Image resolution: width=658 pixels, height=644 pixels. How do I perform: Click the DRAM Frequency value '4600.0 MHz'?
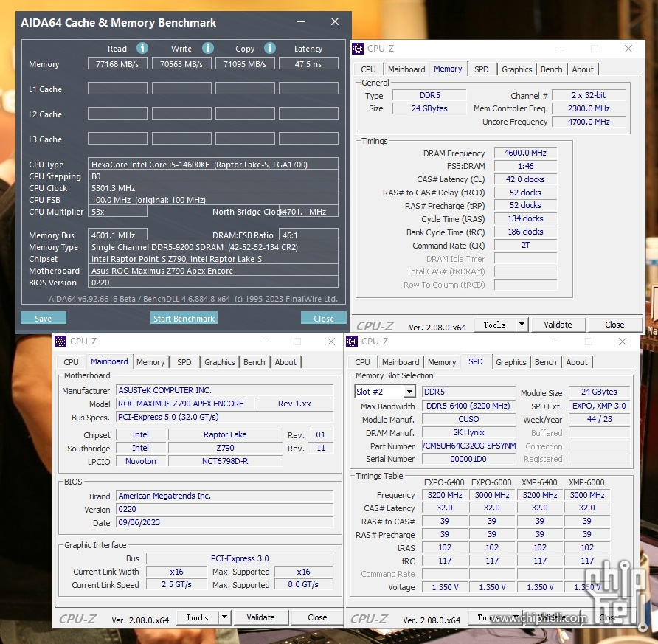tap(525, 153)
